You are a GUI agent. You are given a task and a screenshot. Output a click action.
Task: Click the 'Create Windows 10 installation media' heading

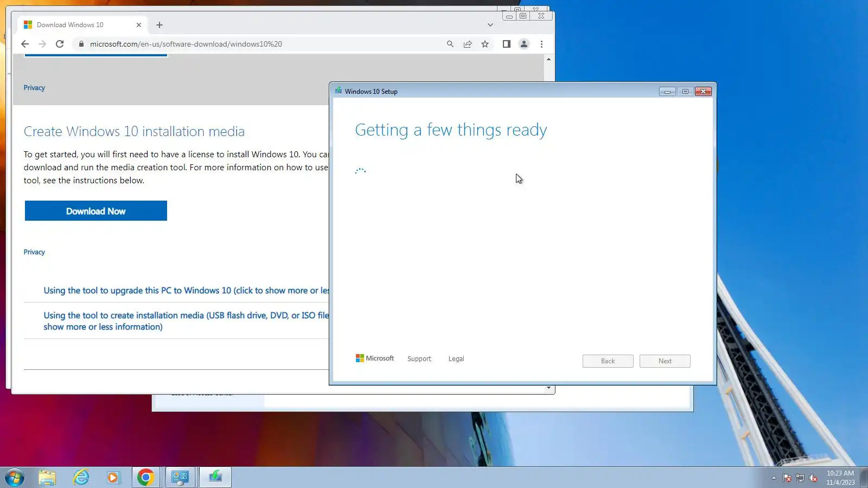134,131
